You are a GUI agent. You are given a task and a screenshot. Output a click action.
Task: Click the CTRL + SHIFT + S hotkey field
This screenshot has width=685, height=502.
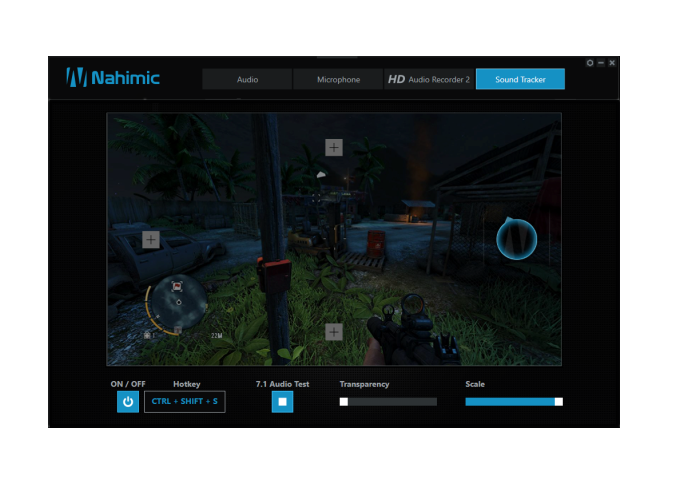[185, 402]
